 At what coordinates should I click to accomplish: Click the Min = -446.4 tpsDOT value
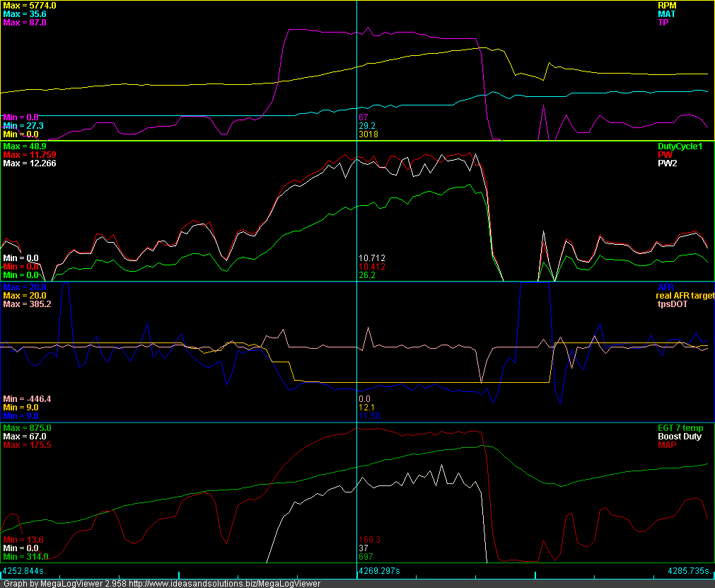27,399
